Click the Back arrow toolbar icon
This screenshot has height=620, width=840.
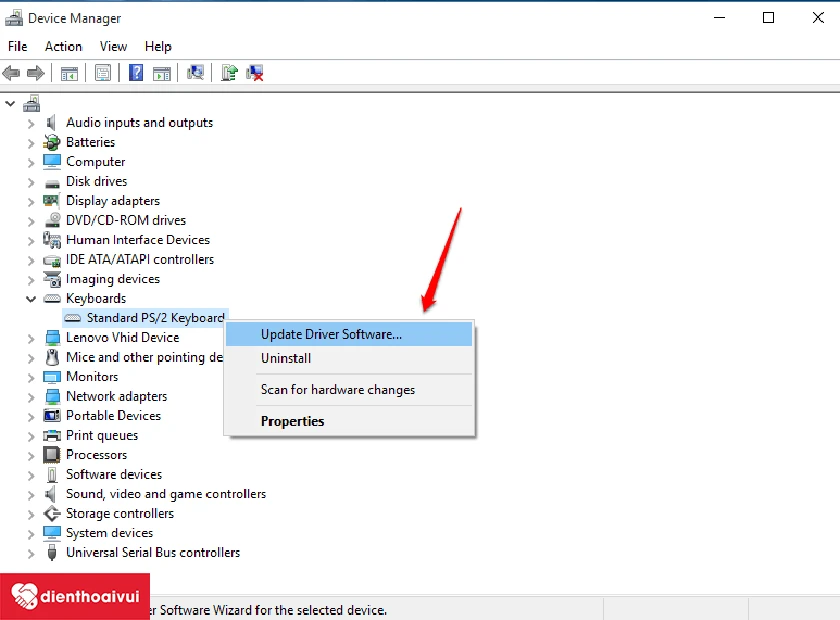click(11, 72)
